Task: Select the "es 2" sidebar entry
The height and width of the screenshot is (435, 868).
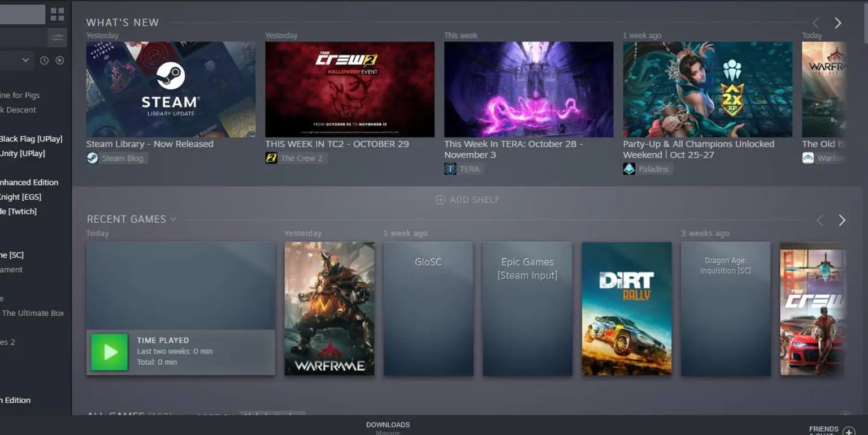Action: [x=8, y=342]
